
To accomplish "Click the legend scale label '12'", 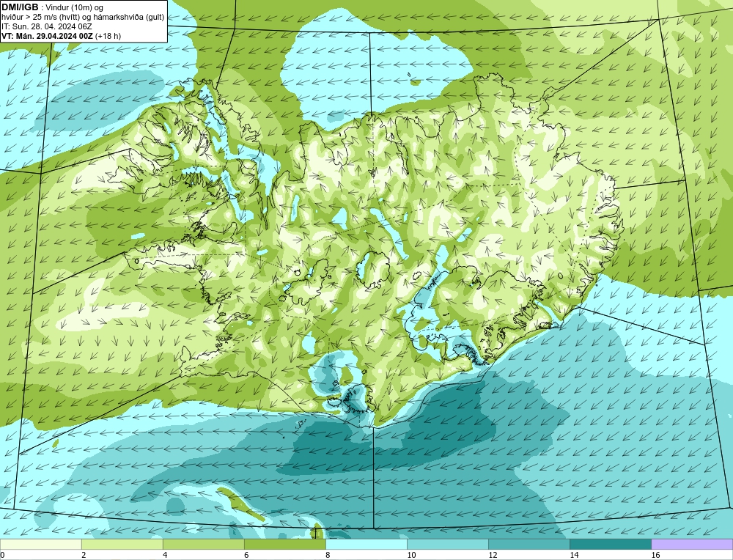I will click(x=493, y=555).
